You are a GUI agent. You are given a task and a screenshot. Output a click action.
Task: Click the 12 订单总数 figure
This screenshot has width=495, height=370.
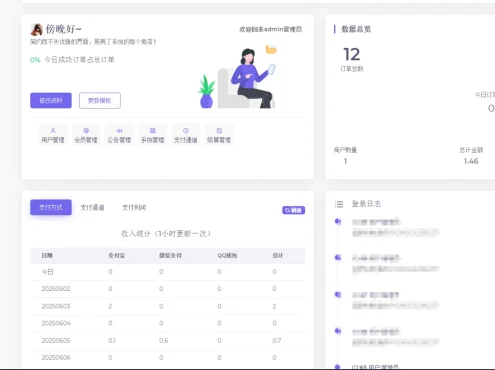352,54
